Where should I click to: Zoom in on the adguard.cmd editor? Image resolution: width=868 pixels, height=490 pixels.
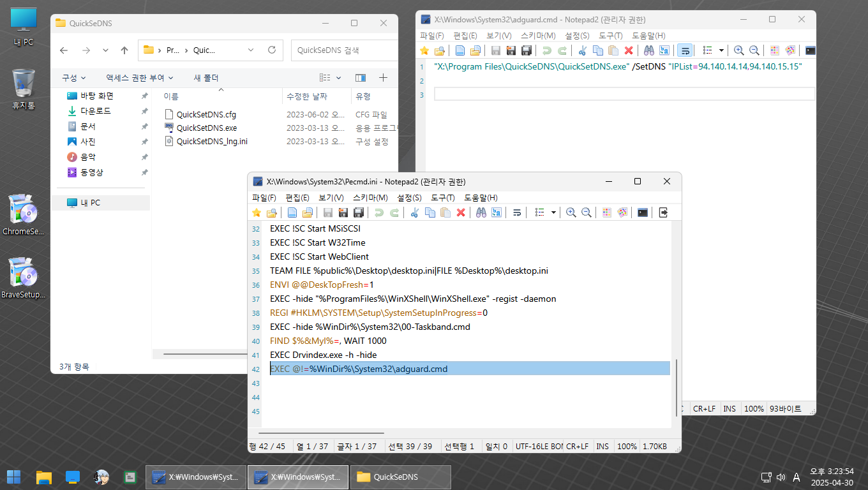coord(739,50)
